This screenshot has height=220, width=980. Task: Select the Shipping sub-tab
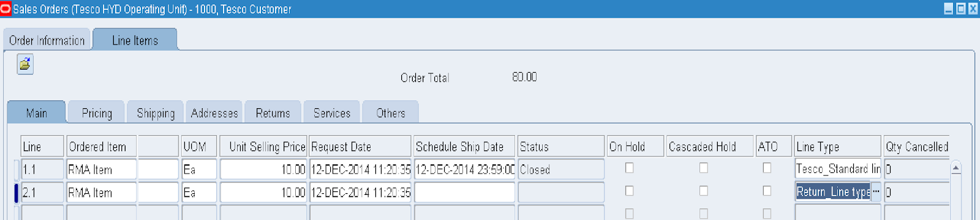point(156,113)
